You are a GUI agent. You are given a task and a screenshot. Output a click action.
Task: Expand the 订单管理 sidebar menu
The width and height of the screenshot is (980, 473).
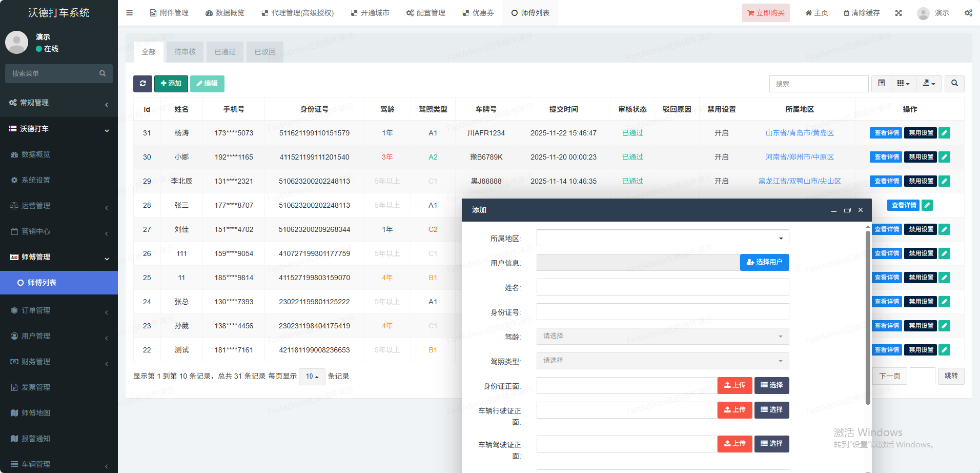coord(59,310)
